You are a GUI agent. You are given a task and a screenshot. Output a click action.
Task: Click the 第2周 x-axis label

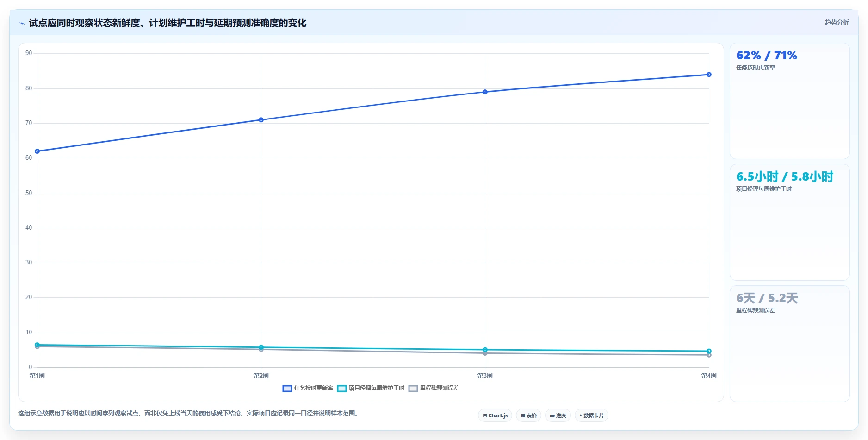click(x=261, y=376)
